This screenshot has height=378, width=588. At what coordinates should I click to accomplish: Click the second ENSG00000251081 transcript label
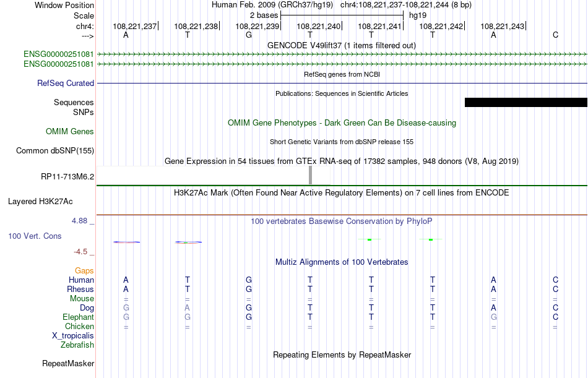pos(59,64)
